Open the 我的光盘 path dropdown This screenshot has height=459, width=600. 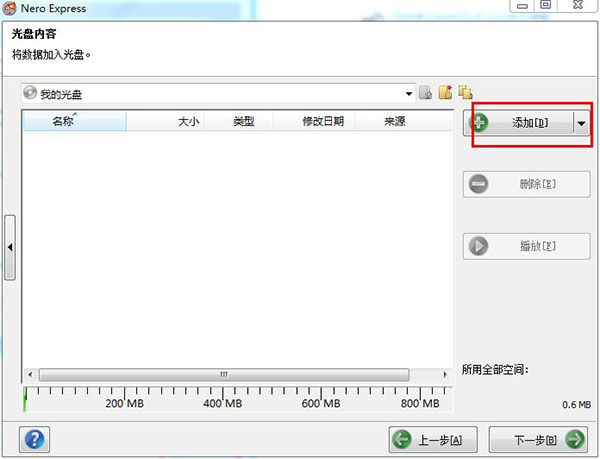coord(408,94)
